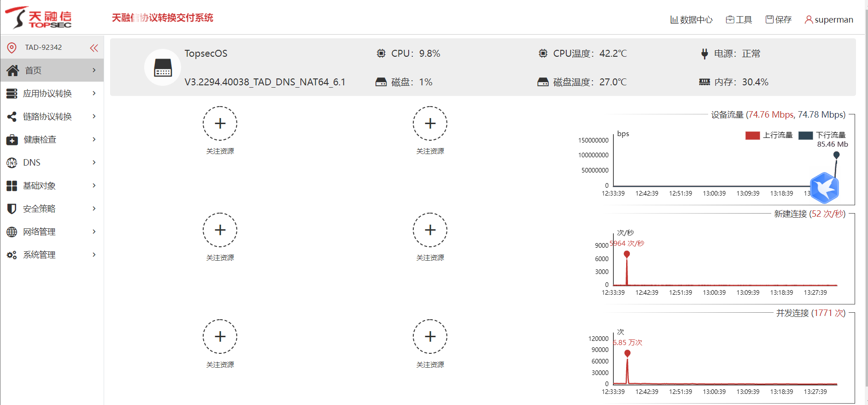This screenshot has width=868, height=405.
Task: Click the floating blue bird assistant icon
Action: 824,188
